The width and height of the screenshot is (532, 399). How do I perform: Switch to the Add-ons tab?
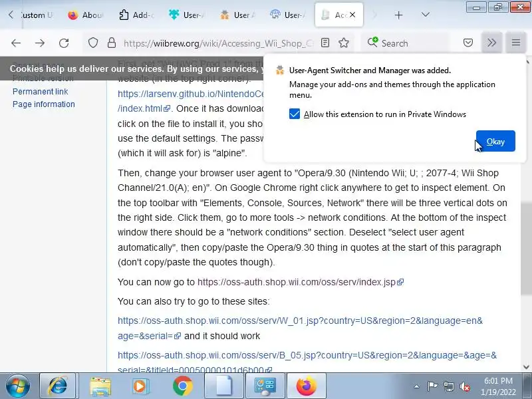[136, 15]
